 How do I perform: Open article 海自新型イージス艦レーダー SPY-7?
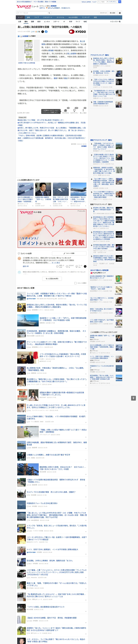pos(63,319)
